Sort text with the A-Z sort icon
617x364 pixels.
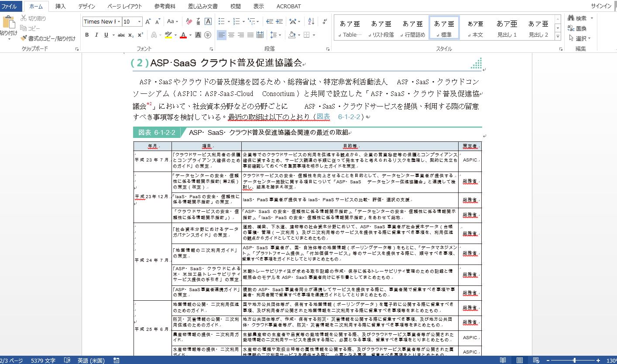(311, 21)
